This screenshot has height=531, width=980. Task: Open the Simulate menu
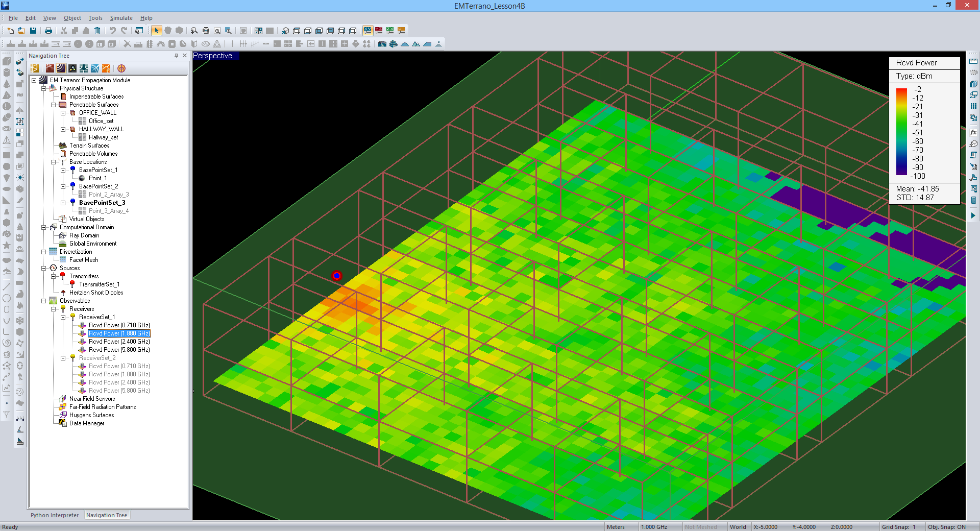pyautogui.click(x=121, y=18)
